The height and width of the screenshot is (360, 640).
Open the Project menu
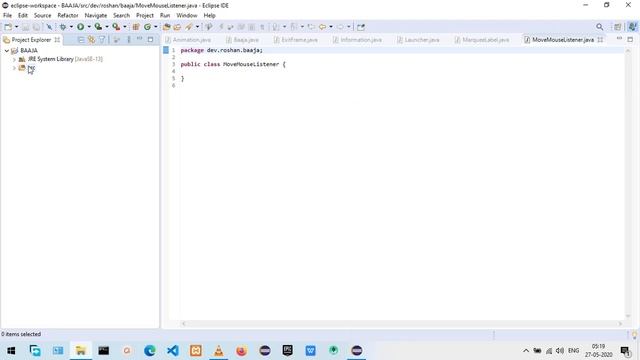[145, 16]
